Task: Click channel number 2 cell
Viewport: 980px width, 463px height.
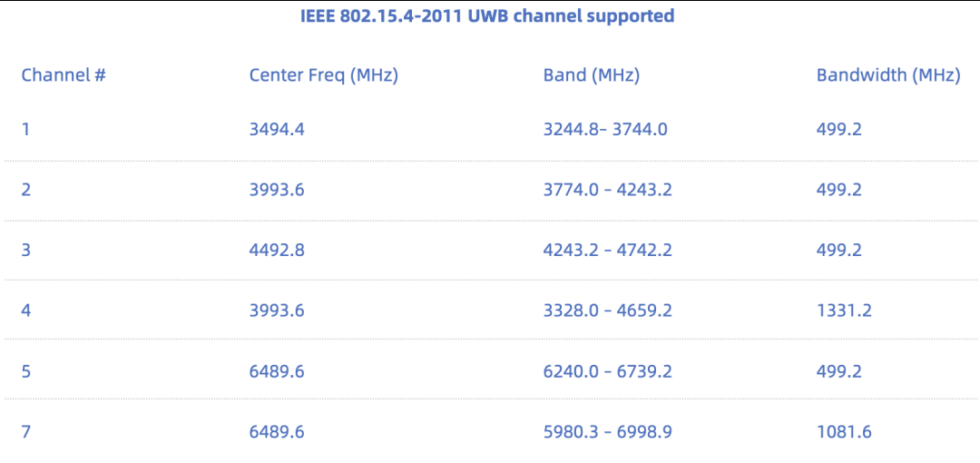Action: coord(25,190)
